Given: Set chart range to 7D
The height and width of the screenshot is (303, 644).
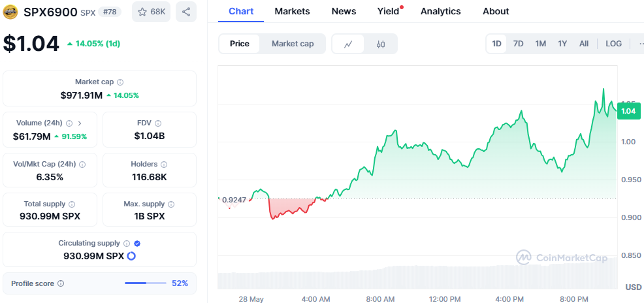Looking at the screenshot, I should tap(519, 44).
